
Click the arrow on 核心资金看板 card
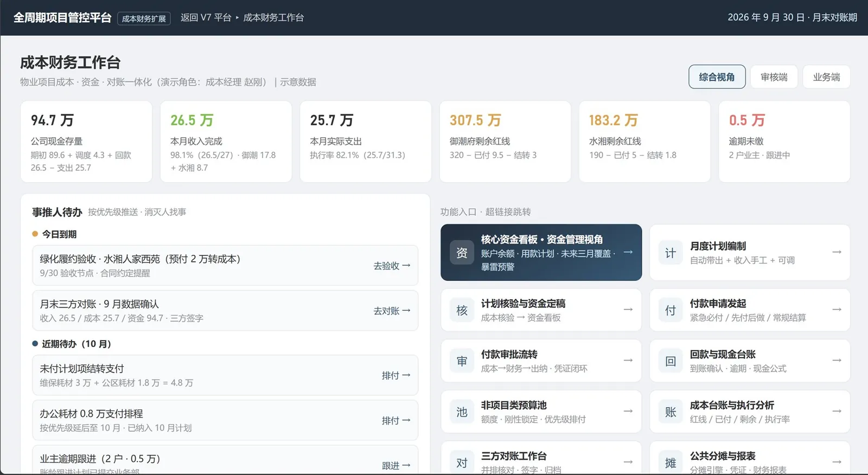pos(628,252)
